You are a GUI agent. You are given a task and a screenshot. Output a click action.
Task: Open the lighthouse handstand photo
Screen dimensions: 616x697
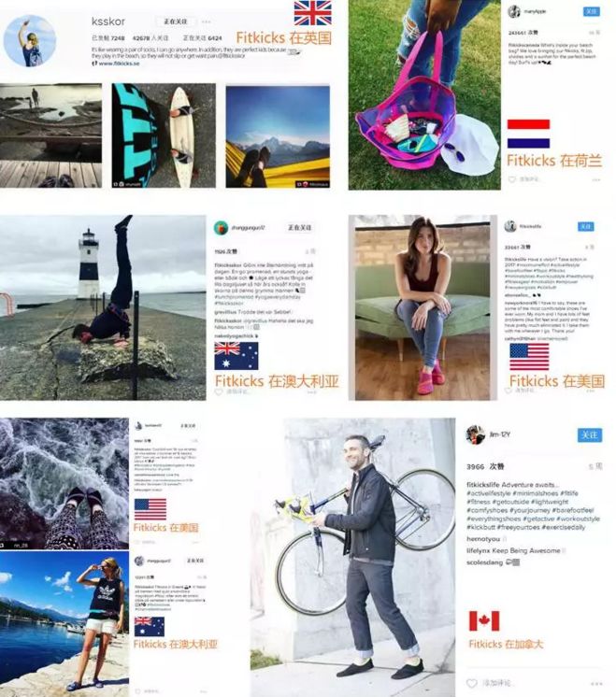(x=103, y=307)
